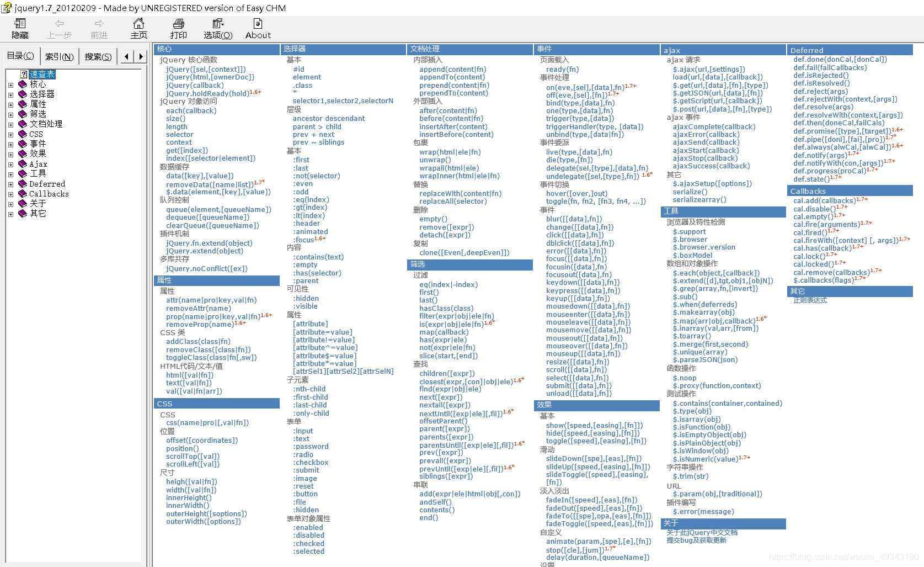The height and width of the screenshot is (567, 924).
Task: Click the 效果 section header
Action: point(597,405)
